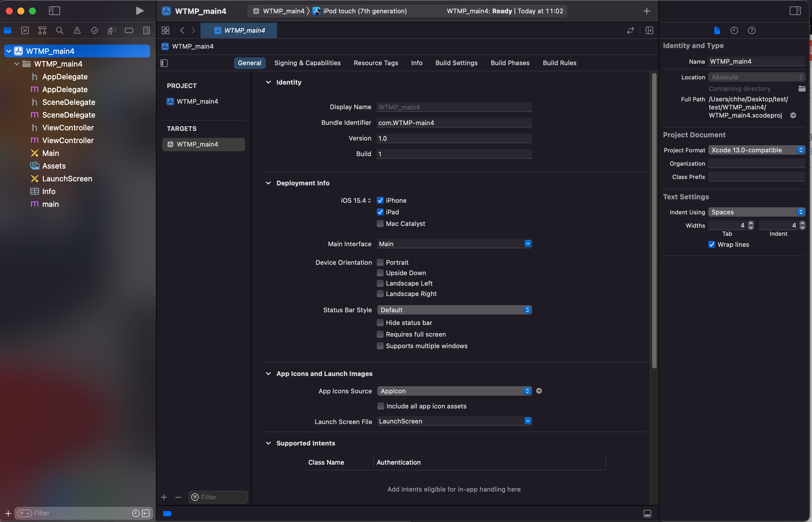This screenshot has height=522, width=812.
Task: Open AppIcon asset via arrow button
Action: click(539, 391)
